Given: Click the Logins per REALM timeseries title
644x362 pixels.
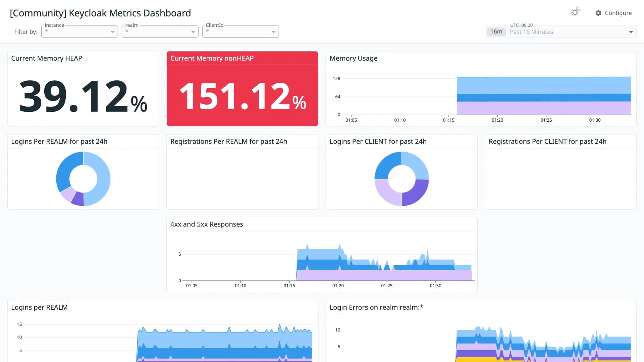Looking at the screenshot, I should tap(39, 307).
